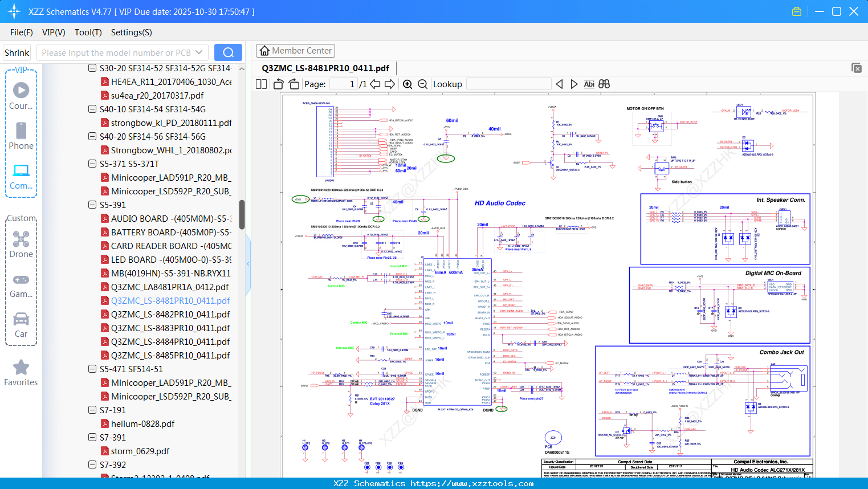Click the Member Center button

click(295, 51)
